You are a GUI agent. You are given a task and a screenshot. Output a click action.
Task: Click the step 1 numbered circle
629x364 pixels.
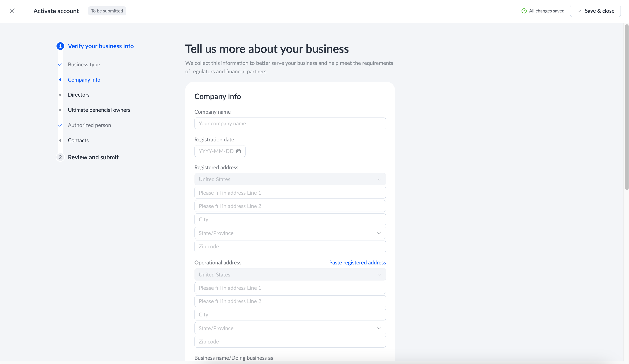[x=60, y=46]
